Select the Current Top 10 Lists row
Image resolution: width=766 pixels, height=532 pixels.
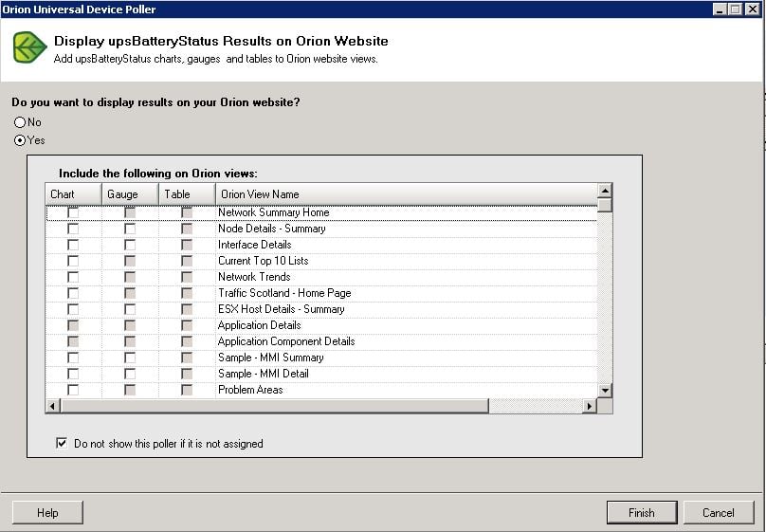pos(321,261)
